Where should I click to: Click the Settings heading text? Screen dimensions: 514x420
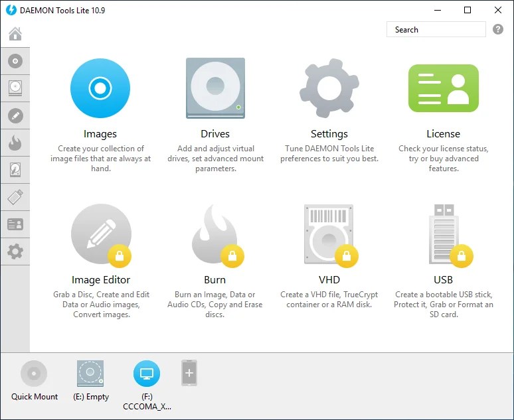coord(329,133)
